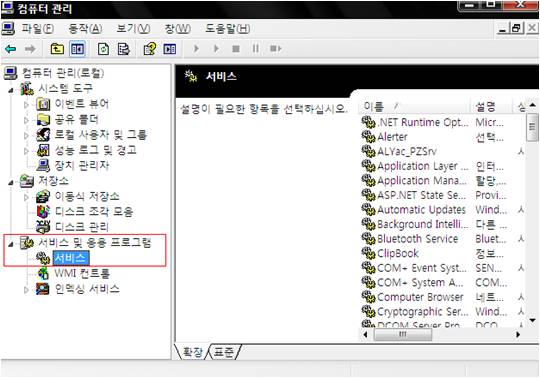Click the 공유 폴더 tree icon
540x378 pixels.
(x=43, y=119)
